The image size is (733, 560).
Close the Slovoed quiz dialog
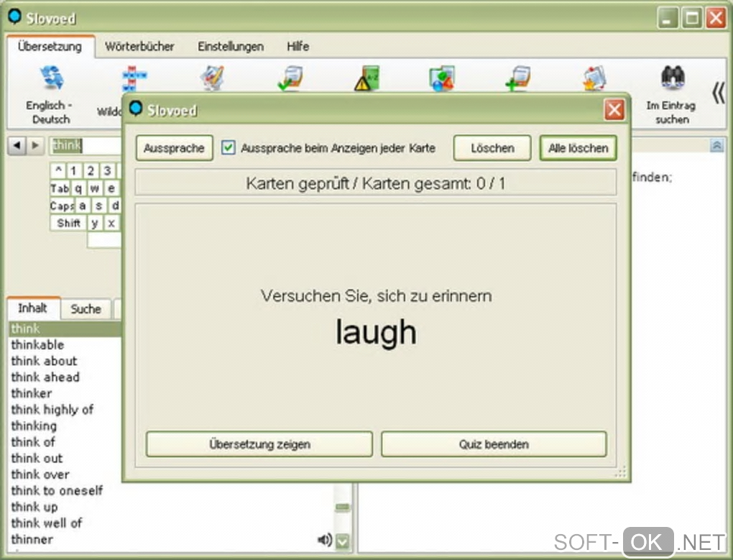pyautogui.click(x=614, y=110)
